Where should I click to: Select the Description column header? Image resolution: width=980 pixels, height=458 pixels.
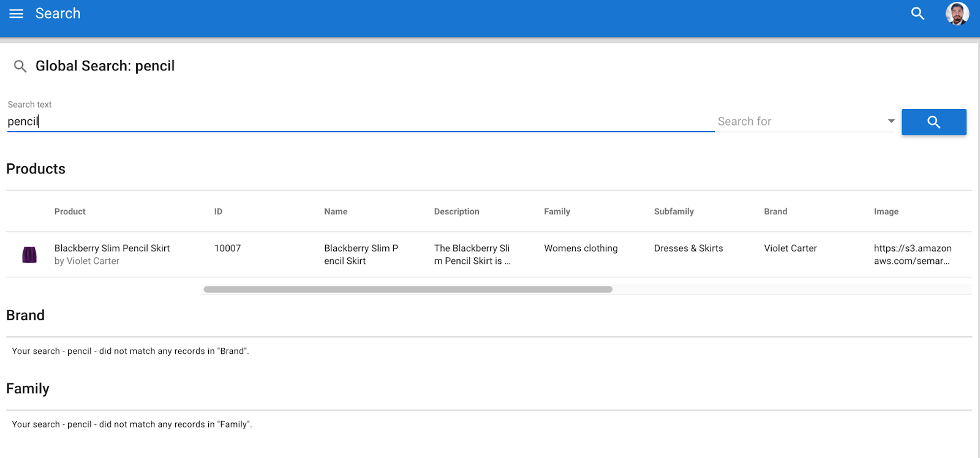[456, 211]
